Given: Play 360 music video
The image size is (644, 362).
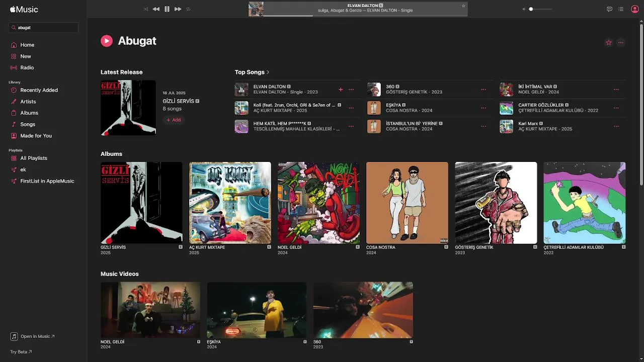Looking at the screenshot, I should pyautogui.click(x=363, y=310).
